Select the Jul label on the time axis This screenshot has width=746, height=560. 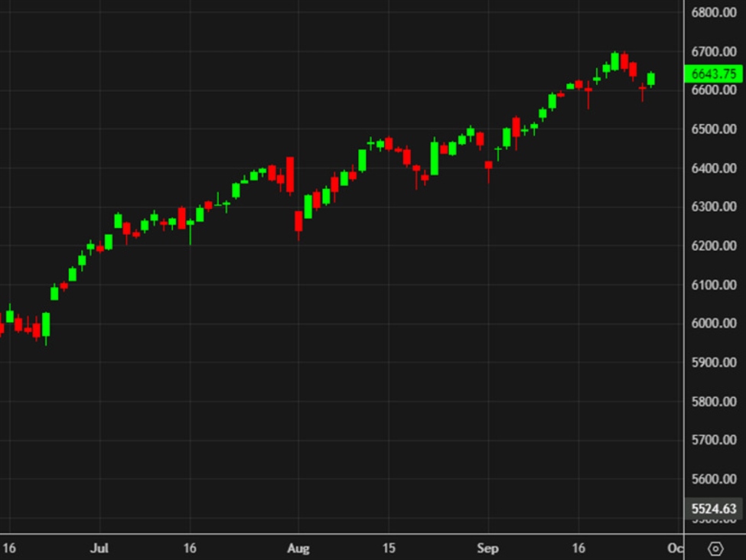pos(99,549)
